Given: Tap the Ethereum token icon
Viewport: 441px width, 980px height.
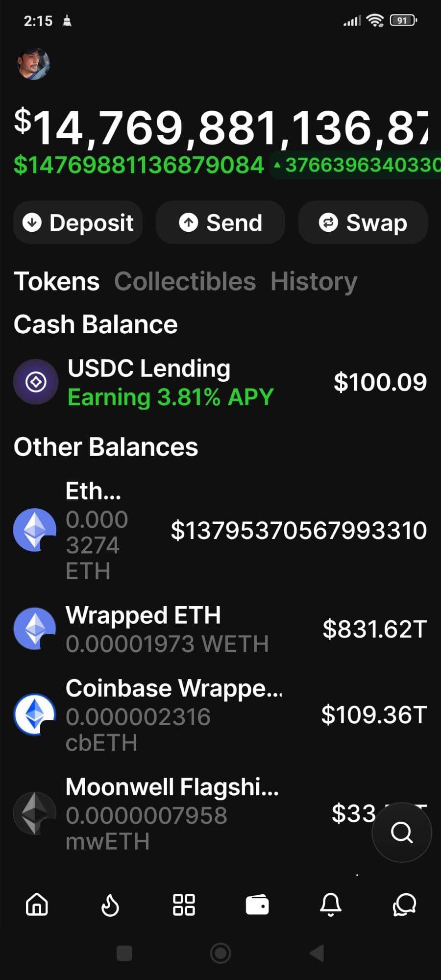Looking at the screenshot, I should (35, 530).
